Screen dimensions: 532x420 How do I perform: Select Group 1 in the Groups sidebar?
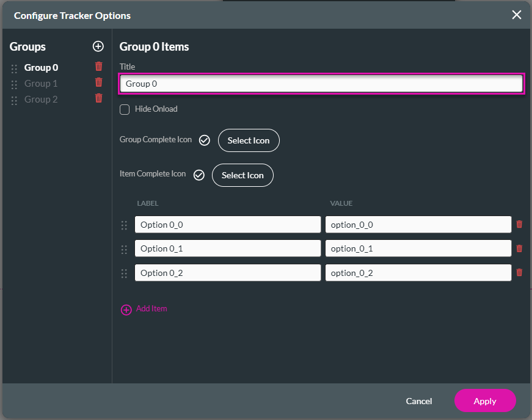tap(40, 82)
